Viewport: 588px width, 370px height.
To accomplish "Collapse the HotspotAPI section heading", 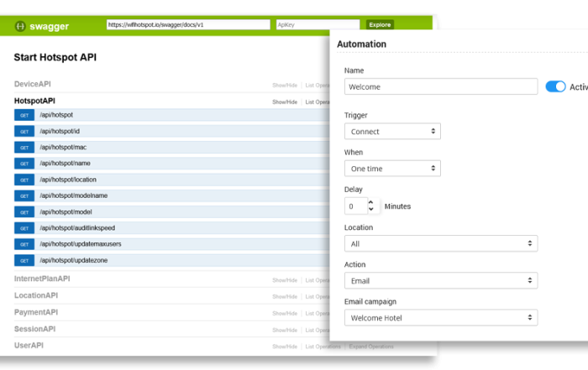I will point(34,101).
